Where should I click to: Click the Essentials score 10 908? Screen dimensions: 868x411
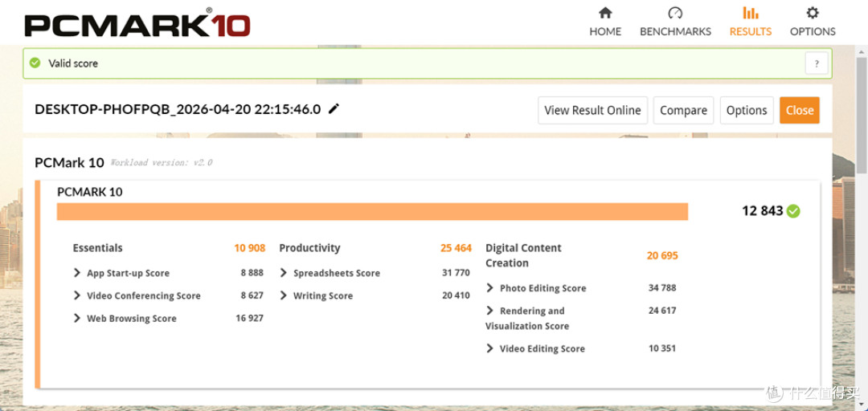pos(250,248)
